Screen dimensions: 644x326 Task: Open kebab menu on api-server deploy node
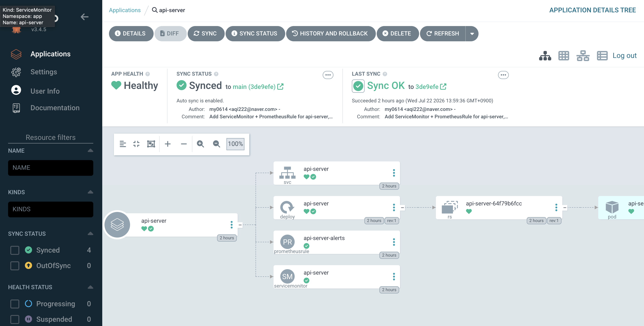(x=394, y=207)
